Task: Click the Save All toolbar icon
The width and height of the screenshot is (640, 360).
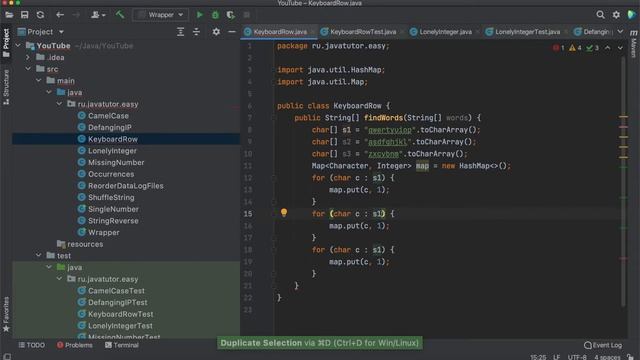Action: [24, 15]
